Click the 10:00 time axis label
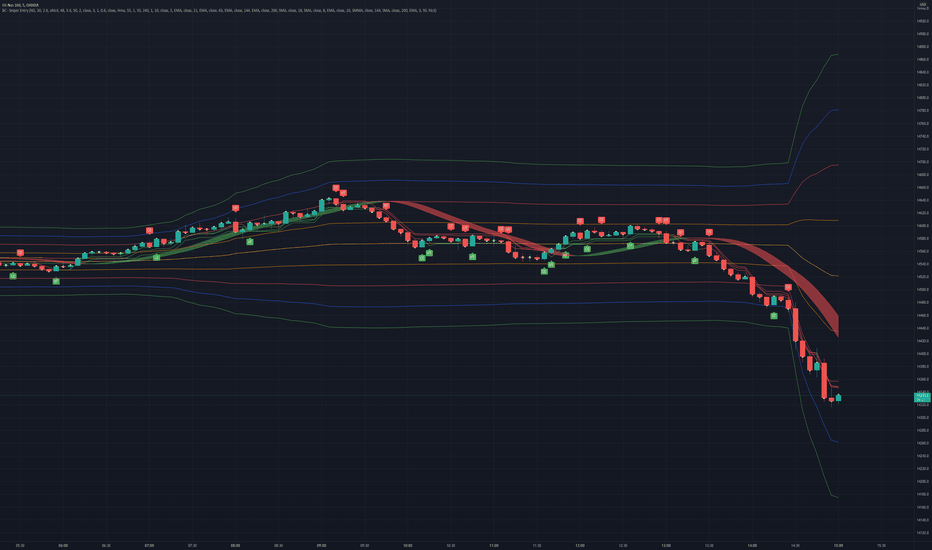Screen dimensions: 932x550 [408, 545]
